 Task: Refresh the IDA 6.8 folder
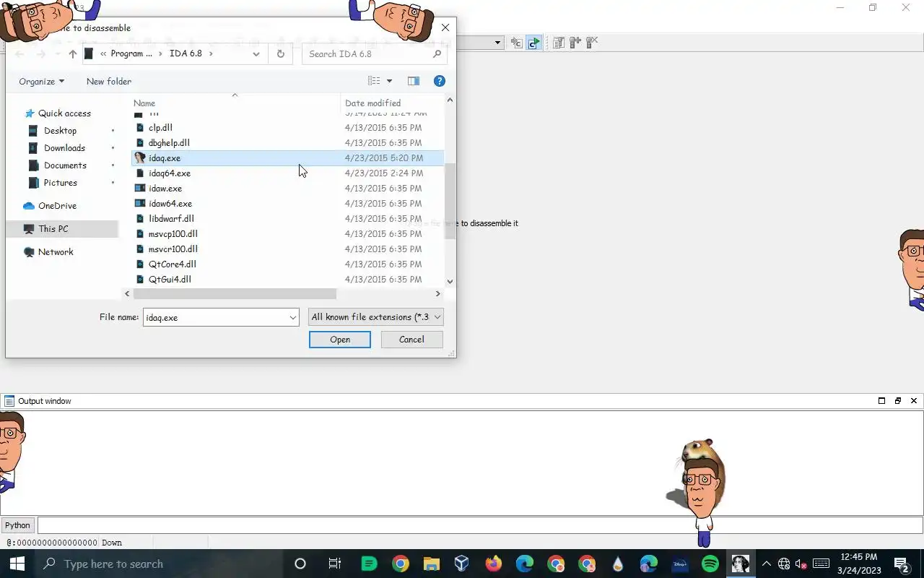point(280,53)
